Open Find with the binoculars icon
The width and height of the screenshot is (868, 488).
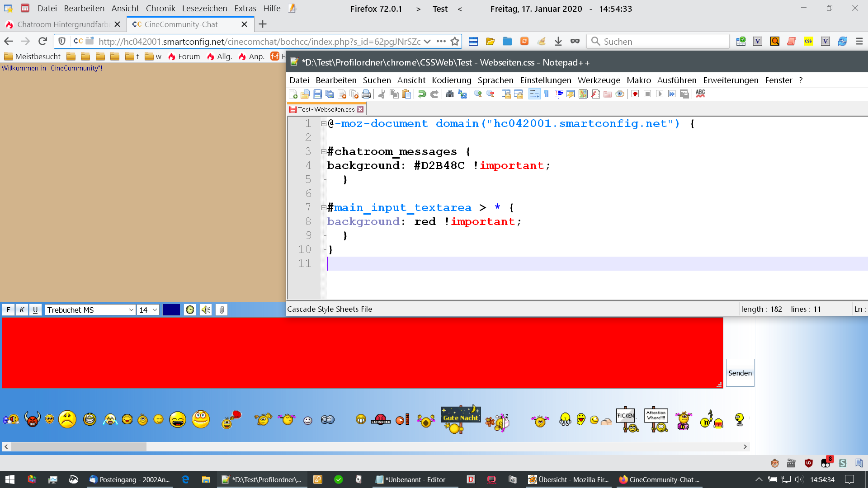pos(450,94)
